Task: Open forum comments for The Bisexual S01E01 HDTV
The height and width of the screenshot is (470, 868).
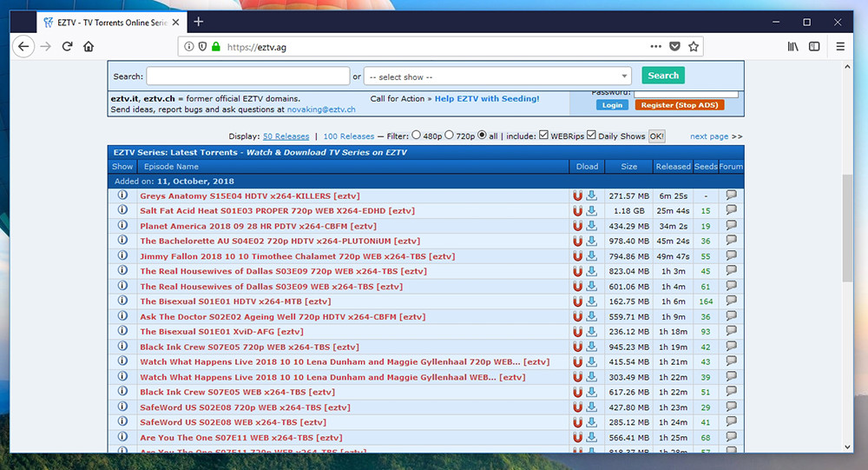Action: (731, 301)
